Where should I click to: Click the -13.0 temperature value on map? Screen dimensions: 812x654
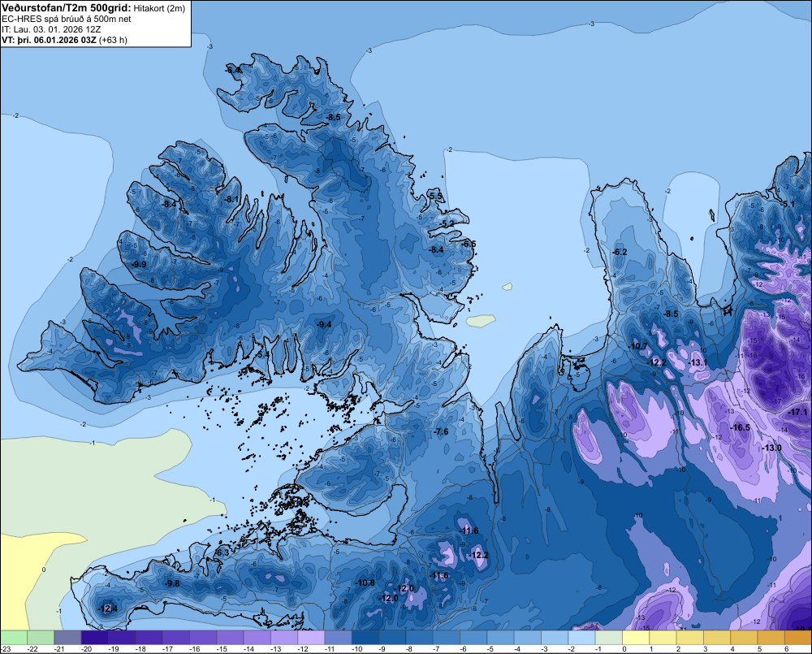(x=771, y=448)
